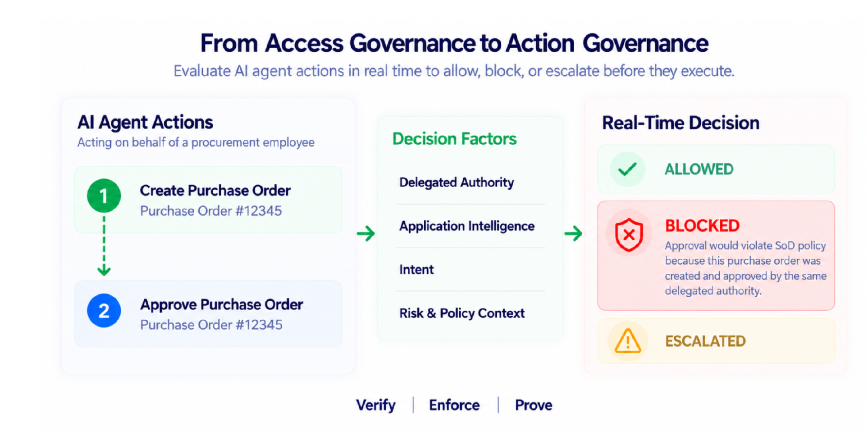Click the green arrow pointing to Real-Time Decision
Screen dimensions: 868x445
[x=573, y=233]
